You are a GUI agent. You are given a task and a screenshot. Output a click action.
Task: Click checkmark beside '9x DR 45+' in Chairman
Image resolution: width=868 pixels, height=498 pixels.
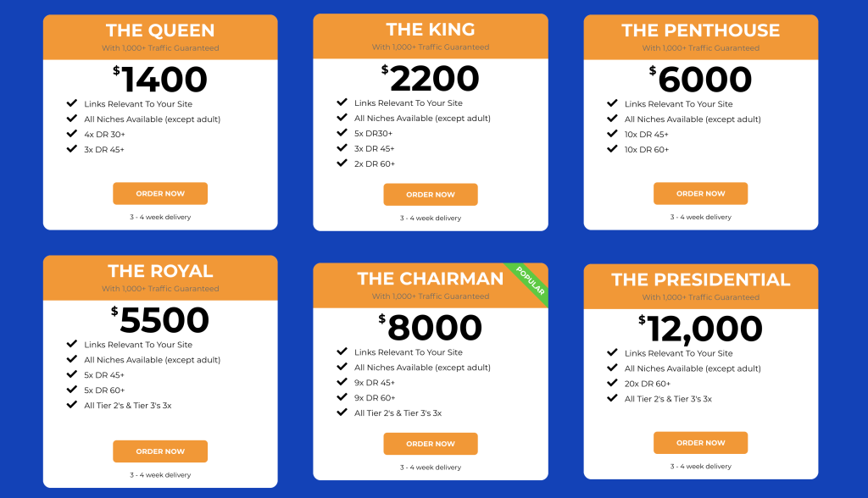tap(342, 383)
